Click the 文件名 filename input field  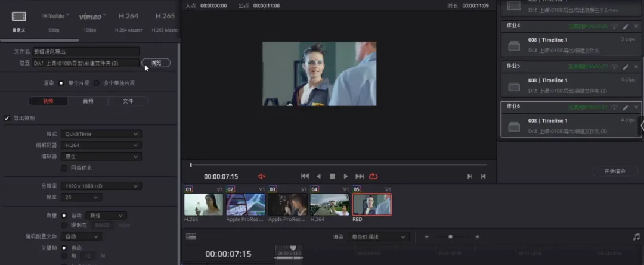pyautogui.click(x=86, y=52)
